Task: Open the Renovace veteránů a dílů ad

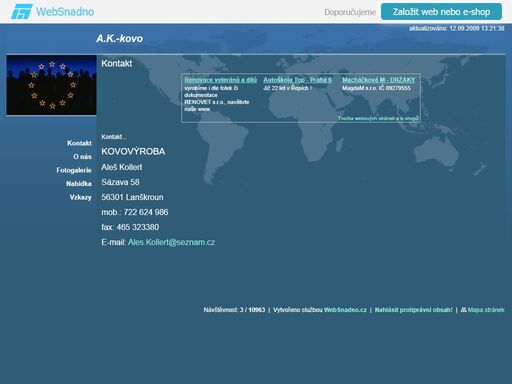Action: click(221, 80)
